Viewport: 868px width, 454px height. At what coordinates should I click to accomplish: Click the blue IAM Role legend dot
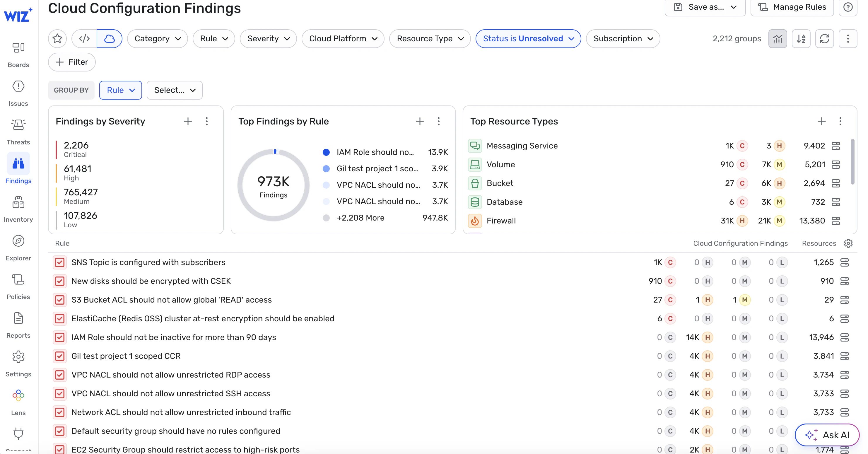(x=326, y=152)
